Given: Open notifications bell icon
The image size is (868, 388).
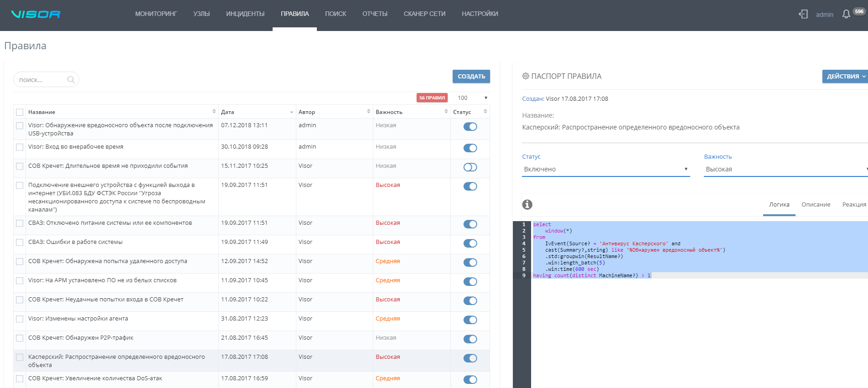Looking at the screenshot, I should [846, 14].
